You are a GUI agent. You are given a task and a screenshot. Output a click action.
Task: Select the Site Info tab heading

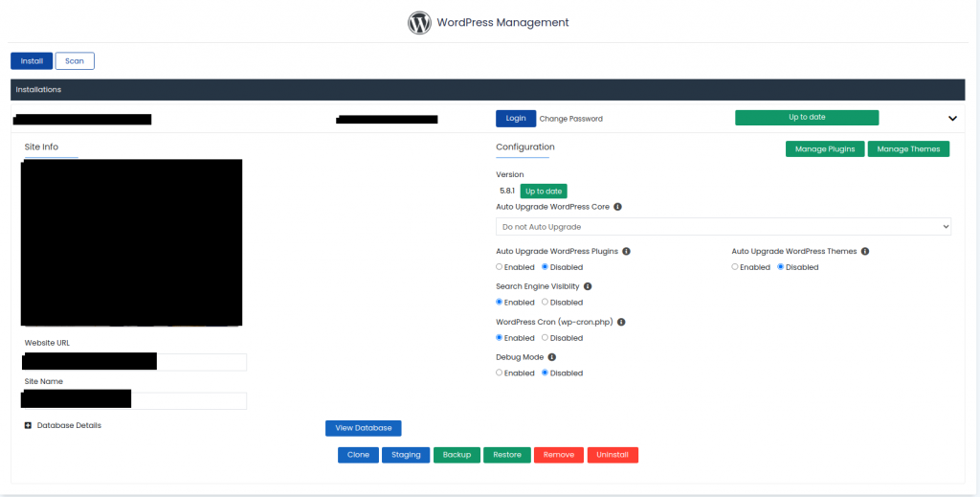[x=41, y=147]
